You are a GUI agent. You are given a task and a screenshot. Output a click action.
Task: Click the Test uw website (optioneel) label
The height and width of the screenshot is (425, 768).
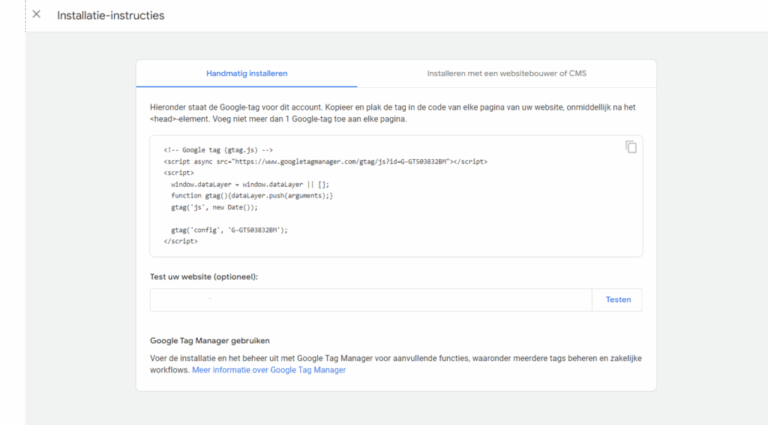pyautogui.click(x=204, y=277)
